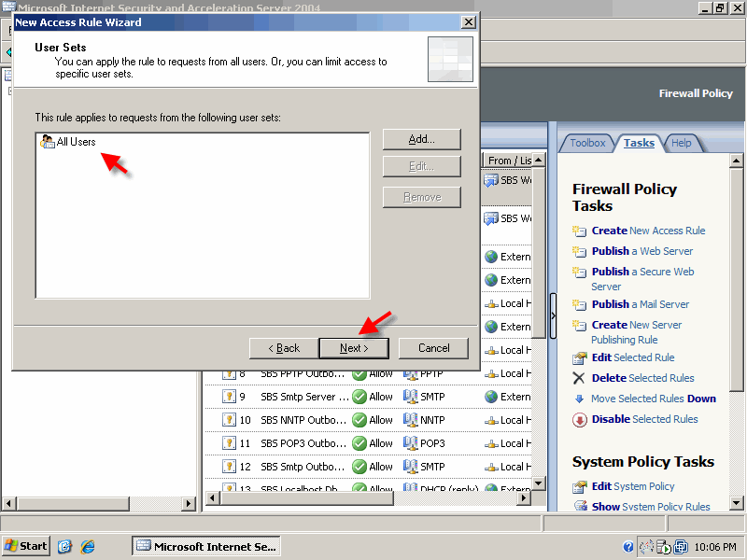Select the 'SBS Smtp Server ...' rule name
Image resolution: width=747 pixels, height=560 pixels.
[x=304, y=397]
